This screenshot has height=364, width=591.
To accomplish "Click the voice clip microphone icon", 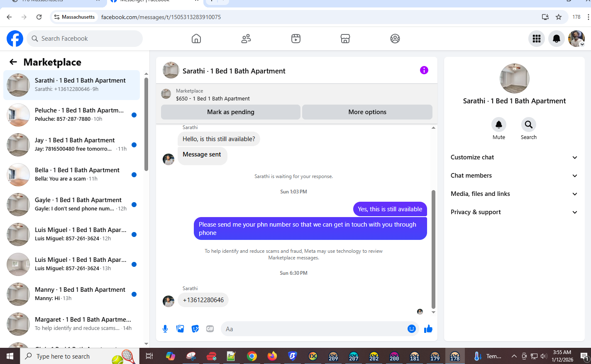I will pos(165,329).
